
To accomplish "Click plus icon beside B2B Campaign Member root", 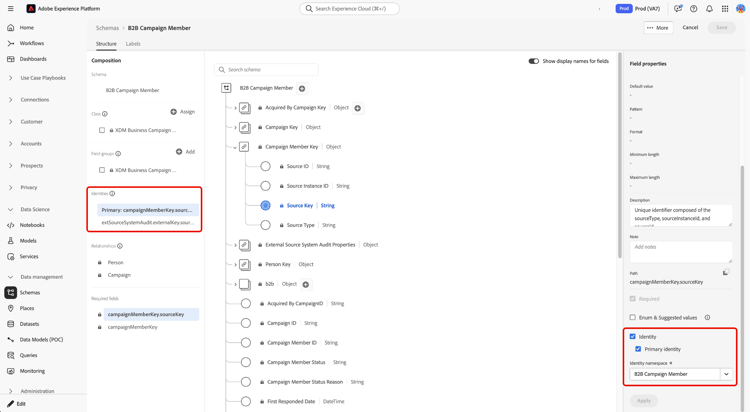I will pos(302,89).
